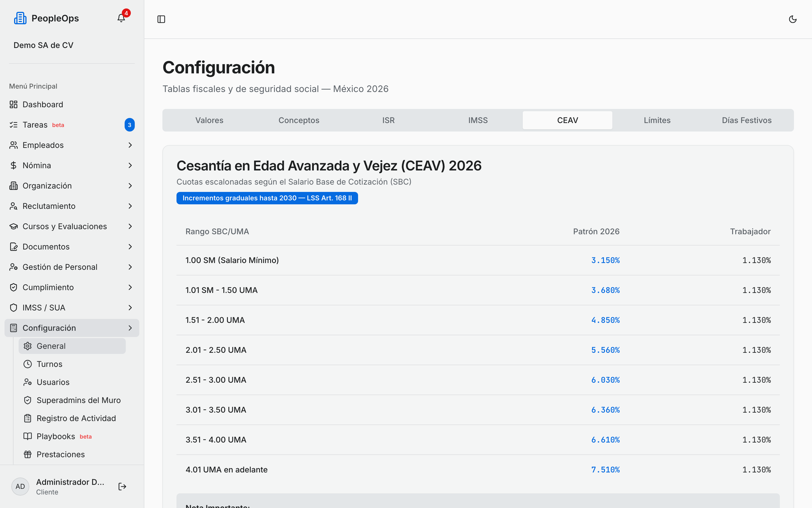The height and width of the screenshot is (508, 812).
Task: Click the Turnos clock icon
Action: [x=28, y=364]
